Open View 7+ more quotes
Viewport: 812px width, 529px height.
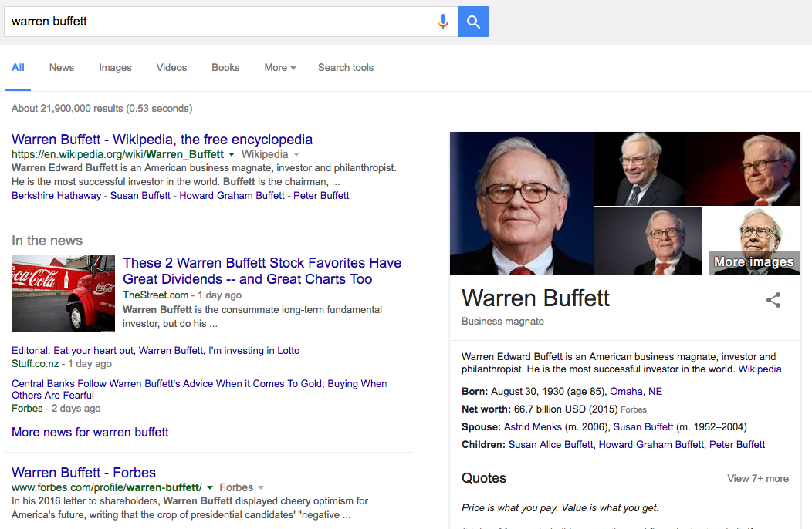(x=757, y=479)
